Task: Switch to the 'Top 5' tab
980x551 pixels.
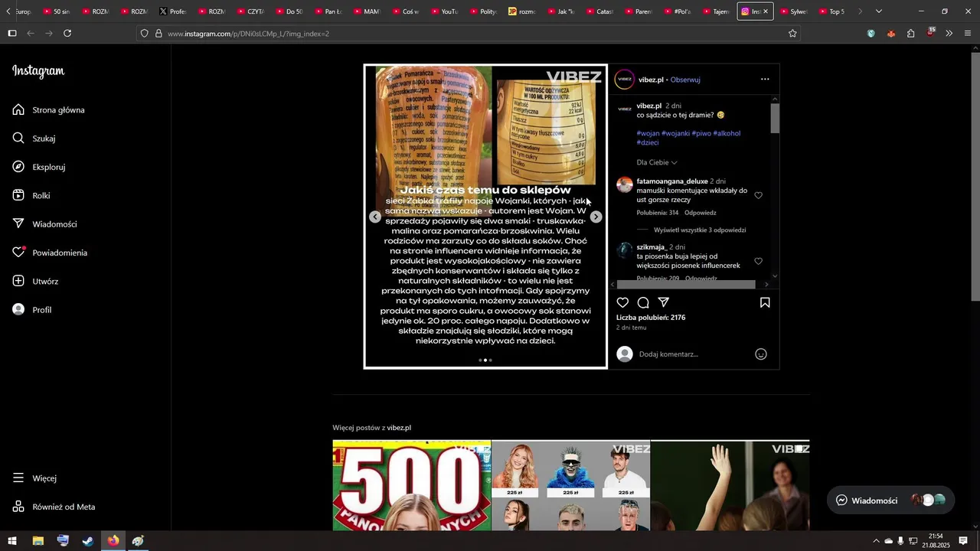Action: click(832, 11)
